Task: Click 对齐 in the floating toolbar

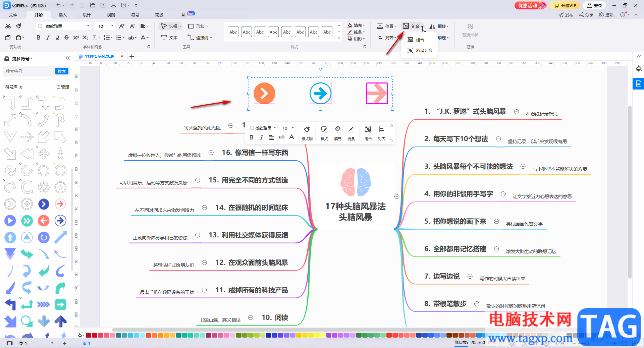Action: pyautogui.click(x=382, y=133)
